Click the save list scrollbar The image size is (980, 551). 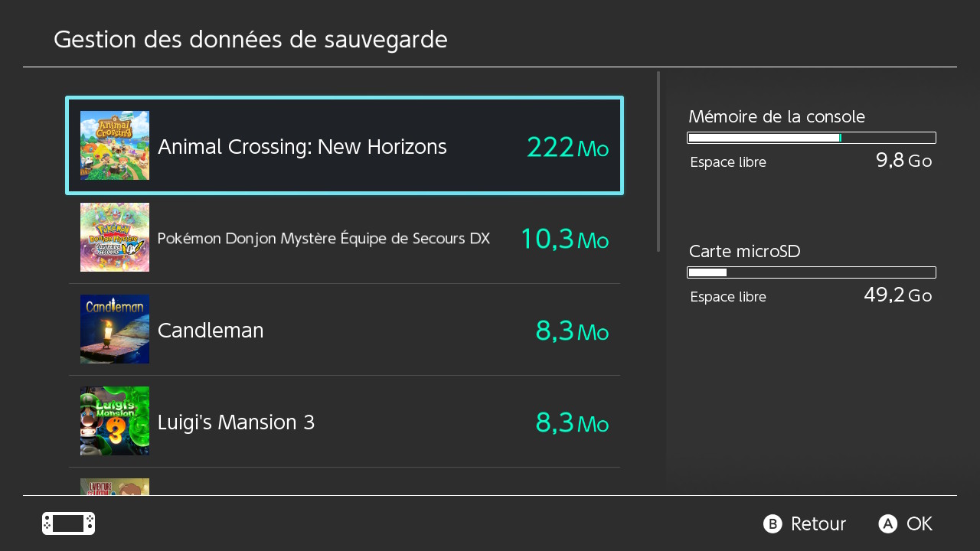(658, 161)
